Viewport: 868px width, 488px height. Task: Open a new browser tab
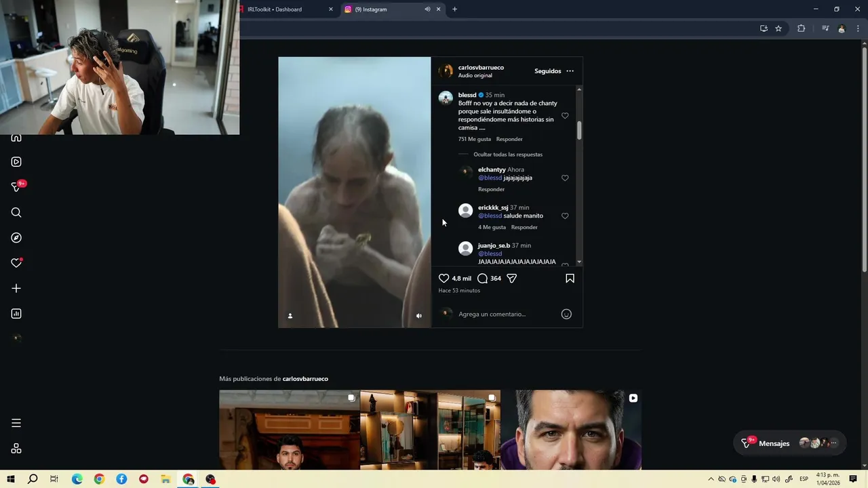454,9
